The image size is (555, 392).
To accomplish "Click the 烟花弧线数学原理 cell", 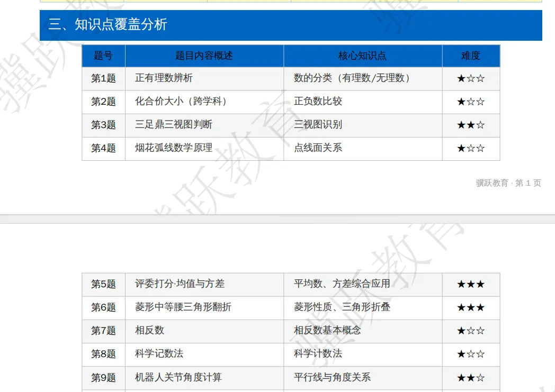I will 172,149.
